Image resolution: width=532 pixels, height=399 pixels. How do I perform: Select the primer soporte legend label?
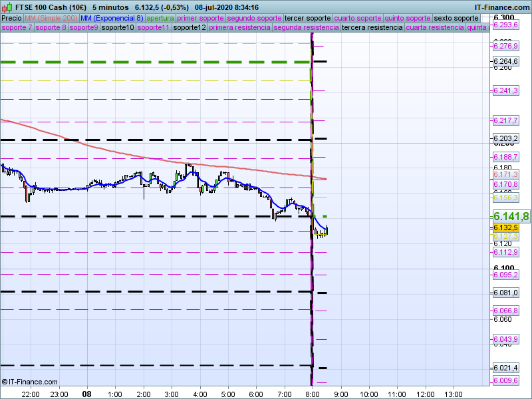click(x=201, y=18)
